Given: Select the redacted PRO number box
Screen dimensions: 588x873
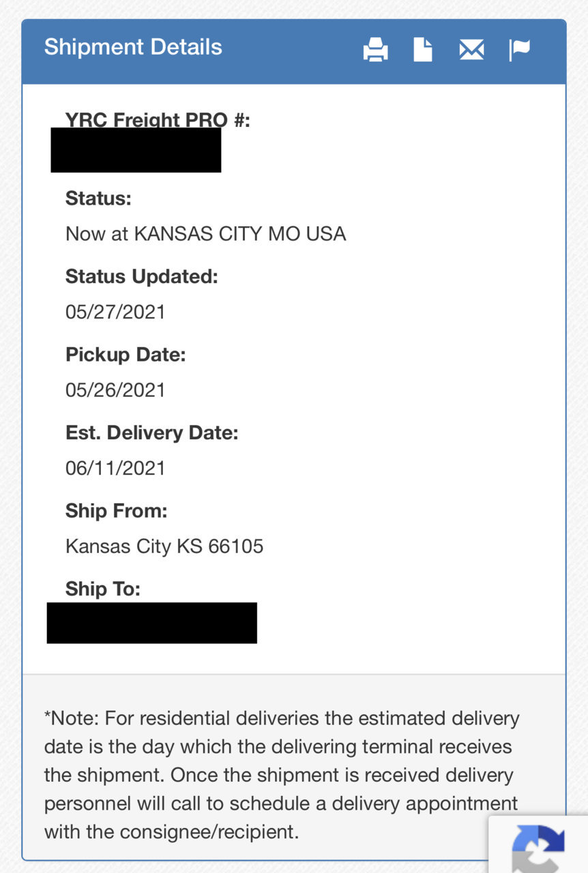Looking at the screenshot, I should pos(136,150).
